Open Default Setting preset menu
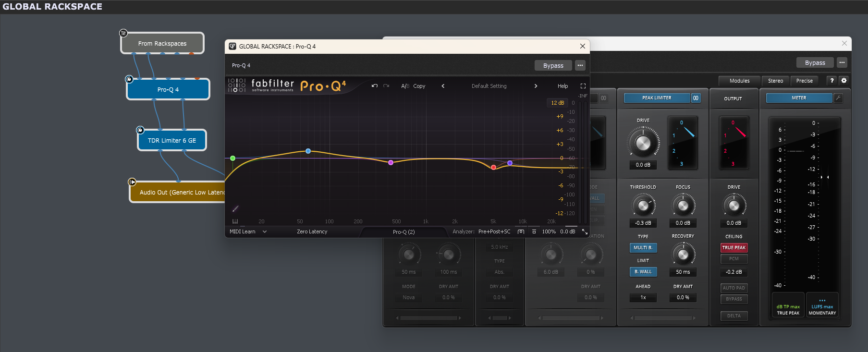 coord(489,86)
